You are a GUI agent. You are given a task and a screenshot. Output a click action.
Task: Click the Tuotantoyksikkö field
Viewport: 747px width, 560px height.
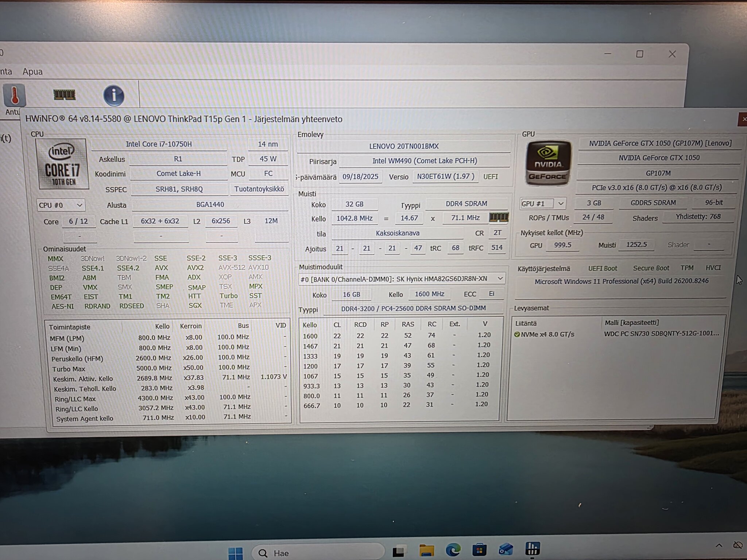pyautogui.click(x=259, y=189)
